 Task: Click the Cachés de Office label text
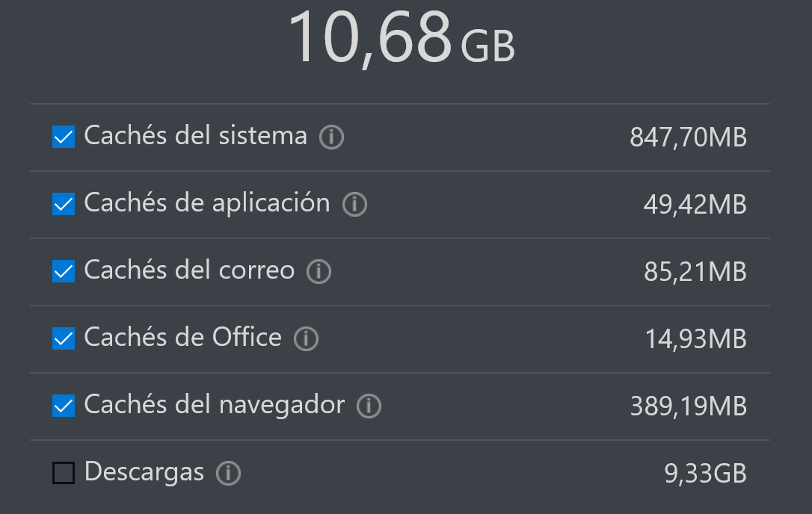coord(182,338)
